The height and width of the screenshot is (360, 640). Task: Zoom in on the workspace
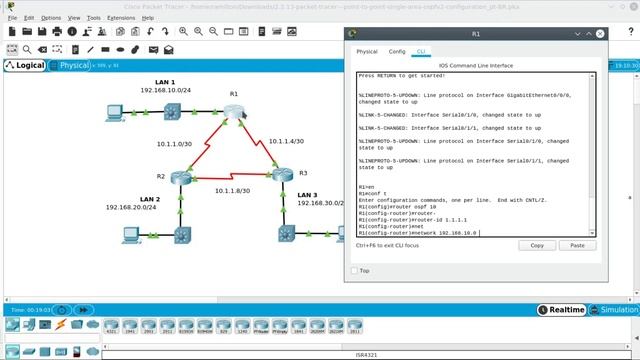pyautogui.click(x=183, y=31)
